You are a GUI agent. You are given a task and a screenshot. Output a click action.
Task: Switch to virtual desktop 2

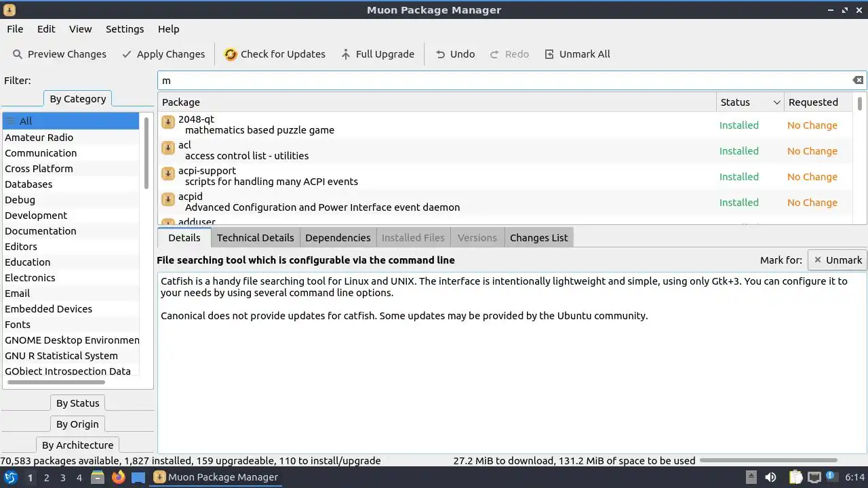46,477
